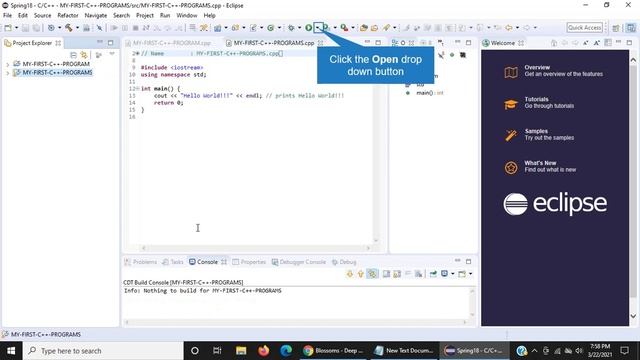
Task: Toggle console Show Error in Editor button
Action: [372, 274]
